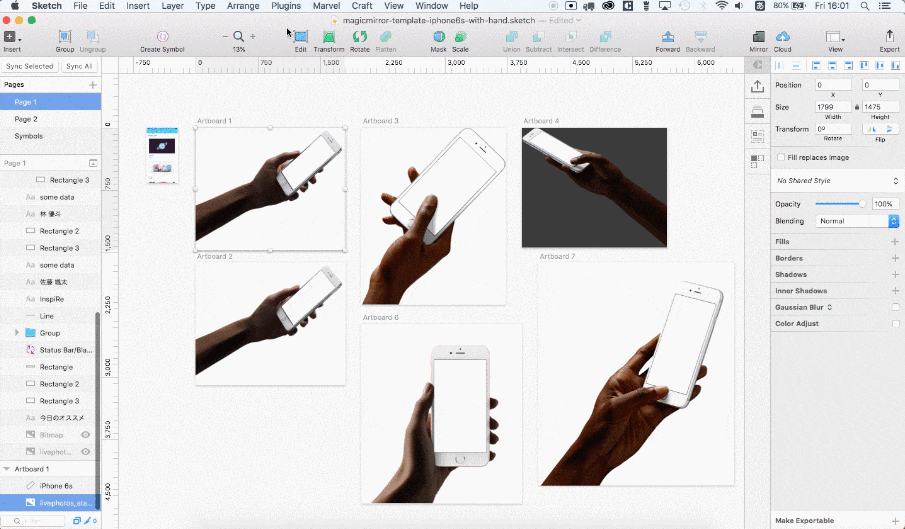Toggle visibility of livephot... layer
Image resolution: width=905 pixels, height=529 pixels.
tap(85, 452)
